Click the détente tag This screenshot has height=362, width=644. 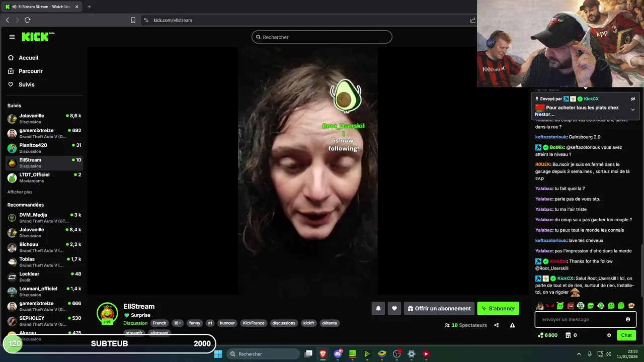(x=330, y=323)
